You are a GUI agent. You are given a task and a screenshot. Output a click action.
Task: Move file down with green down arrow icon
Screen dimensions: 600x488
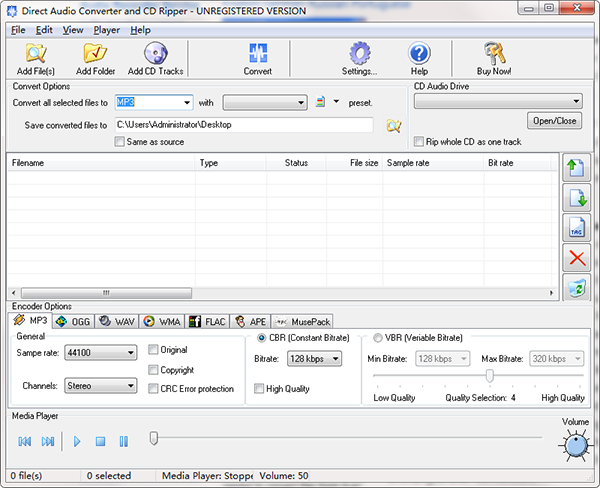[576, 197]
